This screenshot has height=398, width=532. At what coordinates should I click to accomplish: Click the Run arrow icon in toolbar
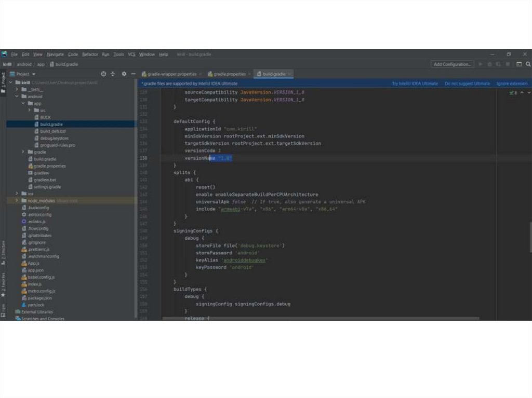(481, 64)
